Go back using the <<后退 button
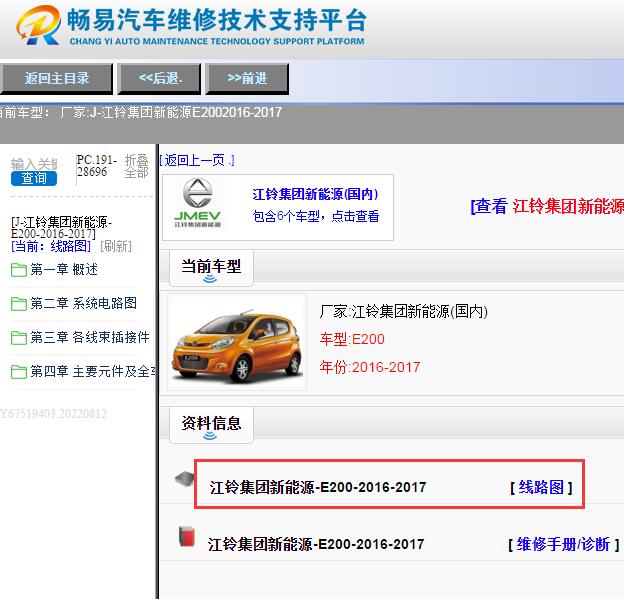Image resolution: width=624 pixels, height=599 pixels. [159, 78]
